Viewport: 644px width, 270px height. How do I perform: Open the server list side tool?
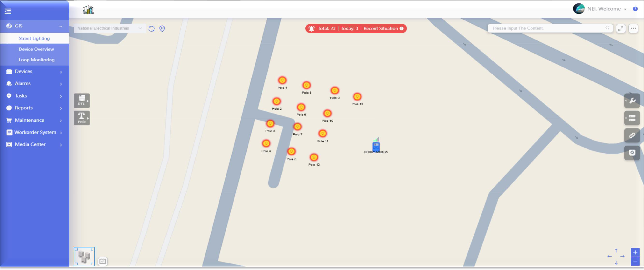(x=632, y=118)
